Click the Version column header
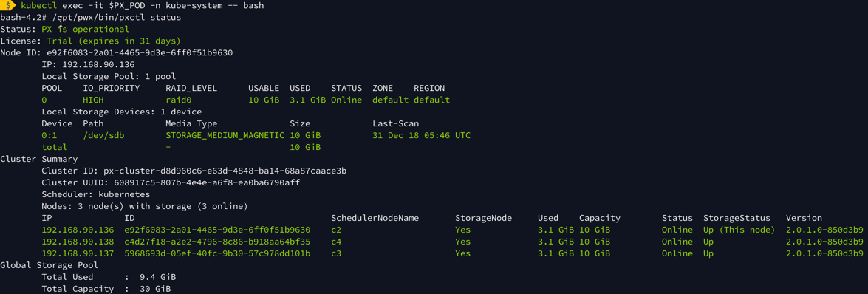 [x=804, y=218]
